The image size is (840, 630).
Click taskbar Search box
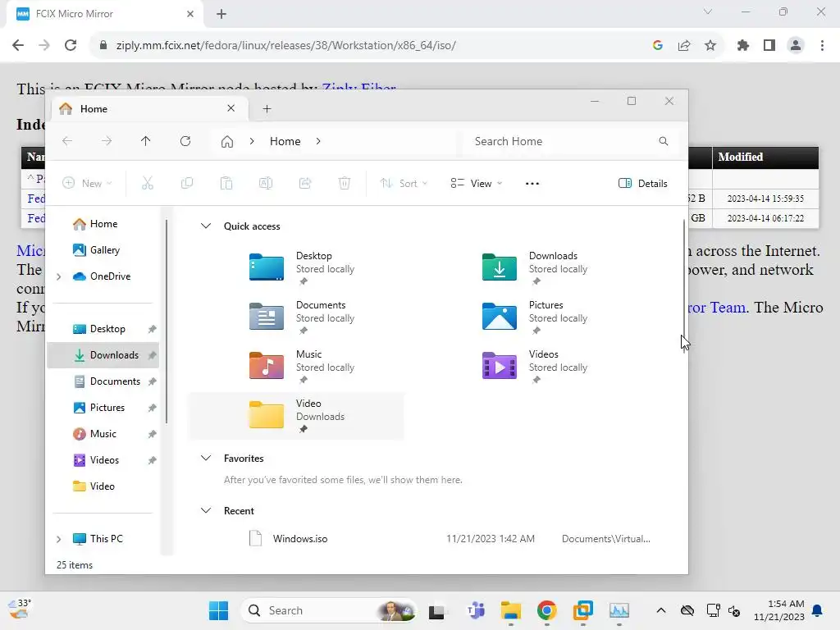(329, 610)
